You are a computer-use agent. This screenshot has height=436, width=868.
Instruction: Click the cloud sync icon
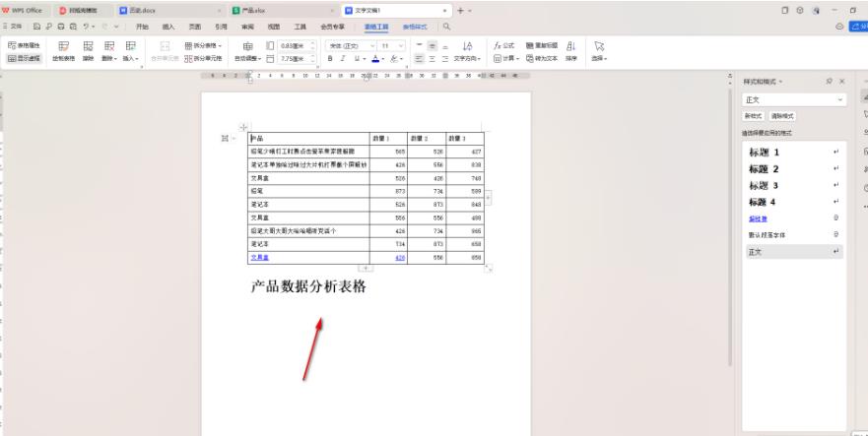tap(839, 26)
